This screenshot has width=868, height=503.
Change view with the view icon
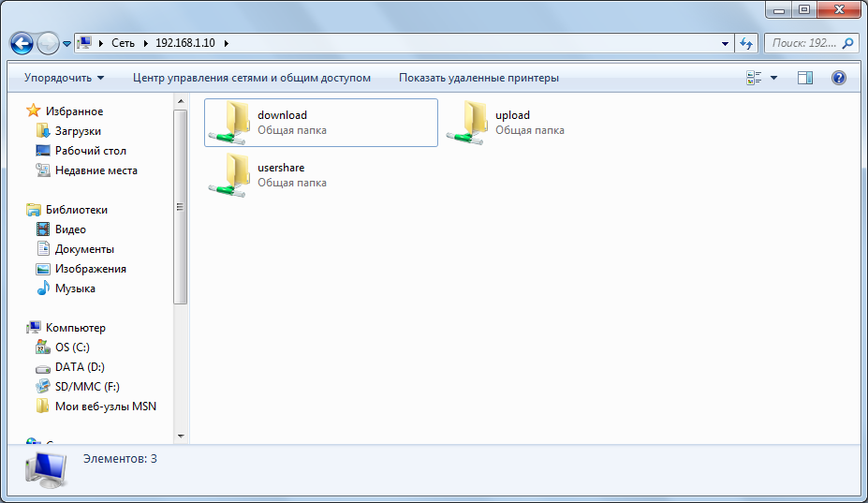[754, 78]
